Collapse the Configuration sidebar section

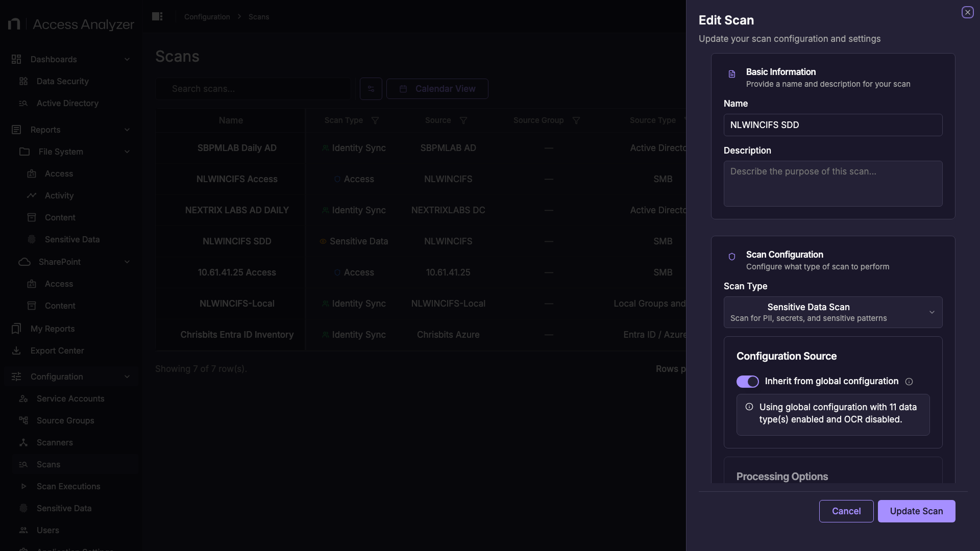point(127,377)
